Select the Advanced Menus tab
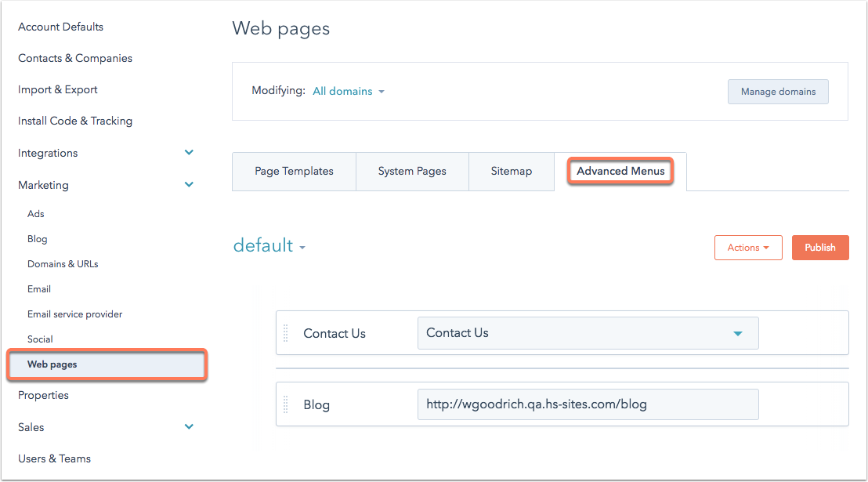This screenshot has height=482, width=868. [620, 171]
